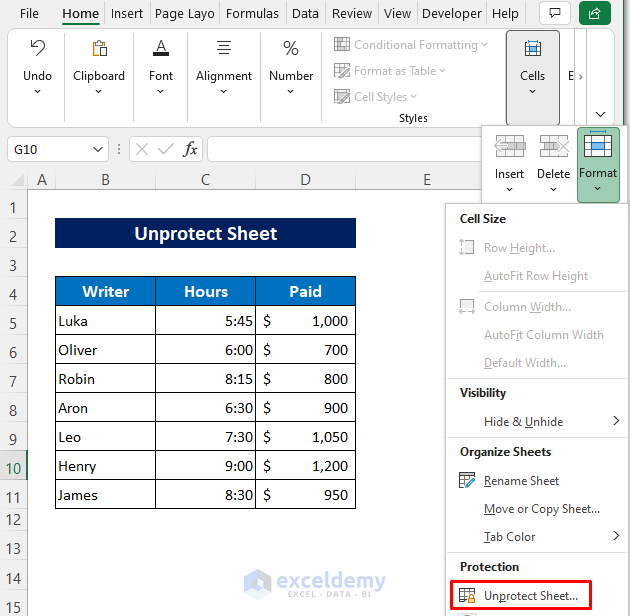Image resolution: width=630 pixels, height=616 pixels.
Task: Switch to the Formulas tab
Action: (x=252, y=13)
